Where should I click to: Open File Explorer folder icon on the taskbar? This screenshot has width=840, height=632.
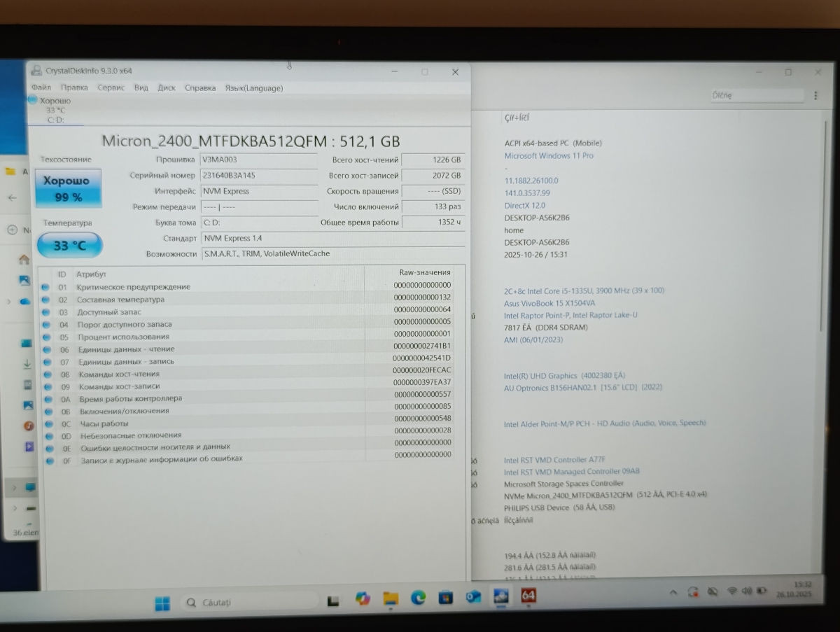(390, 598)
